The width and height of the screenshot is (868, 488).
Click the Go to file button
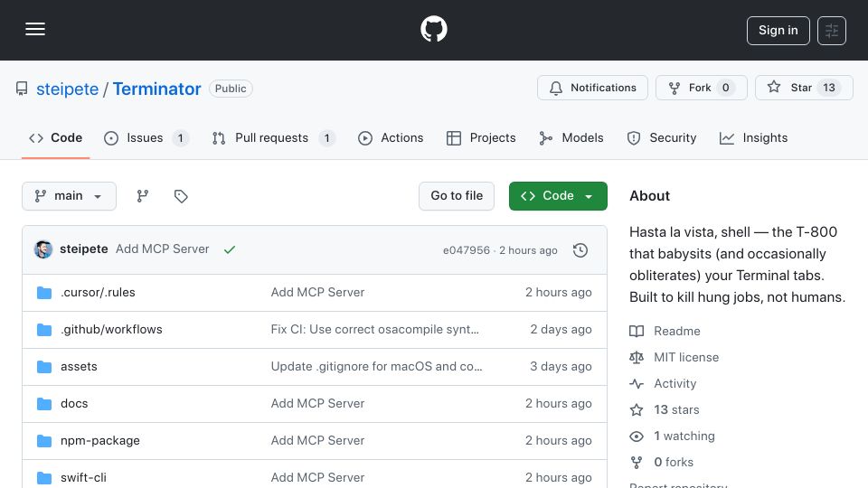457,196
